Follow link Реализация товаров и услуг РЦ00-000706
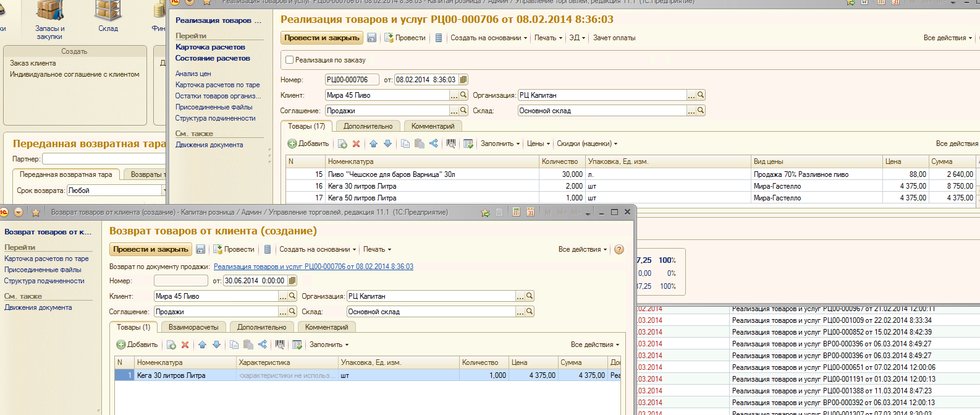This screenshot has height=415, width=980. [313, 267]
